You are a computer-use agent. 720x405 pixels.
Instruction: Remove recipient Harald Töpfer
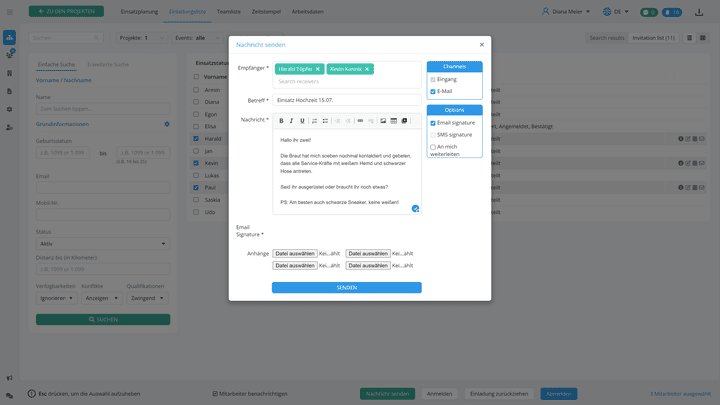click(x=318, y=69)
